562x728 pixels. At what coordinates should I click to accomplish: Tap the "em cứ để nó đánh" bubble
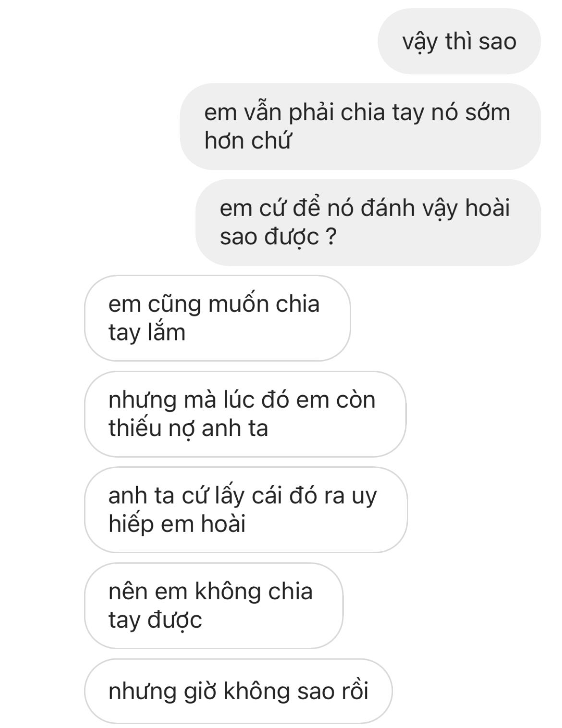pyautogui.click(x=368, y=222)
